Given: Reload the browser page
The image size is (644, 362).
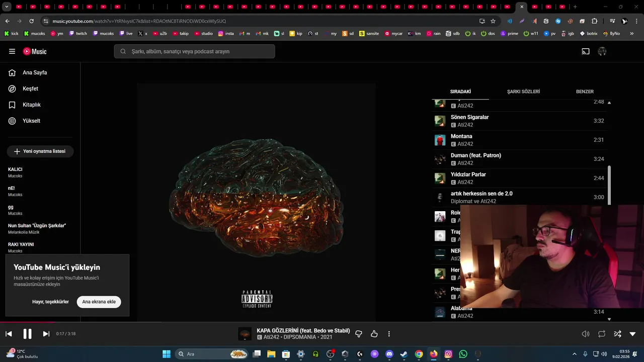Looking at the screenshot, I should pyautogui.click(x=32, y=21).
